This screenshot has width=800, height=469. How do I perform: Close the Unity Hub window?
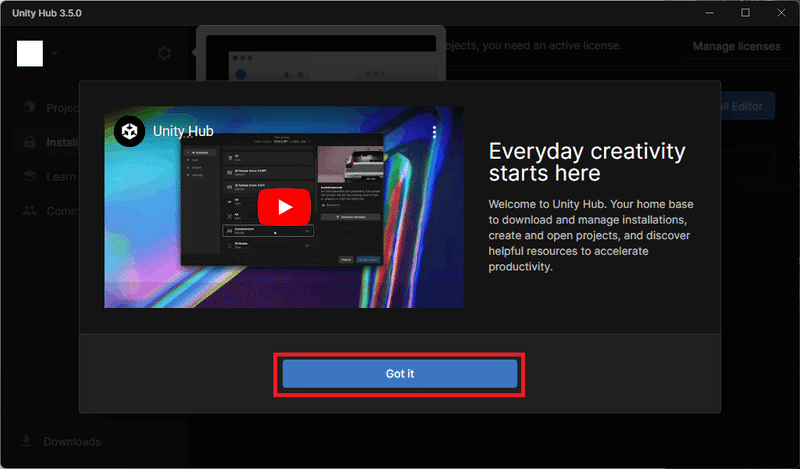[x=781, y=13]
